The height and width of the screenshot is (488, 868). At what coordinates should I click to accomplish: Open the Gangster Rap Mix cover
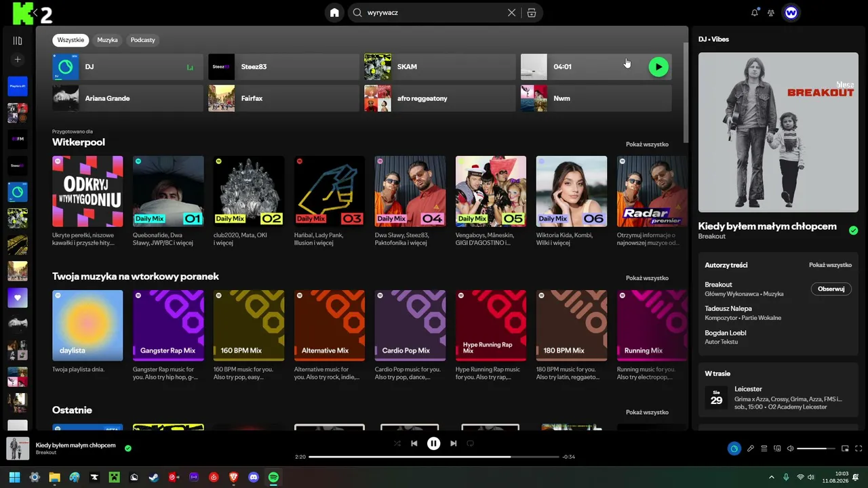tap(168, 325)
